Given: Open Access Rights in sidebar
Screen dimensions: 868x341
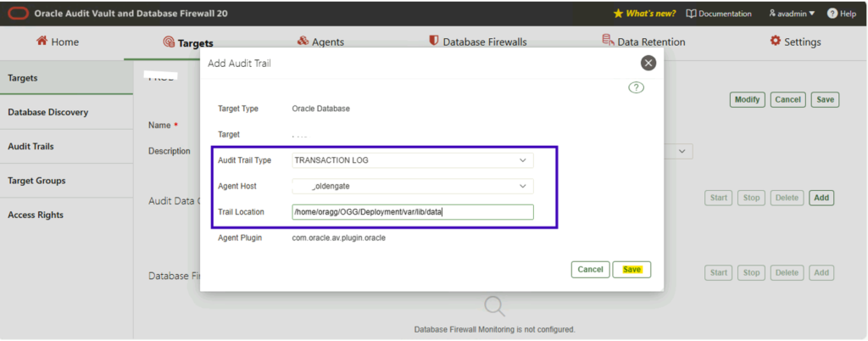Looking at the screenshot, I should tap(66, 215).
